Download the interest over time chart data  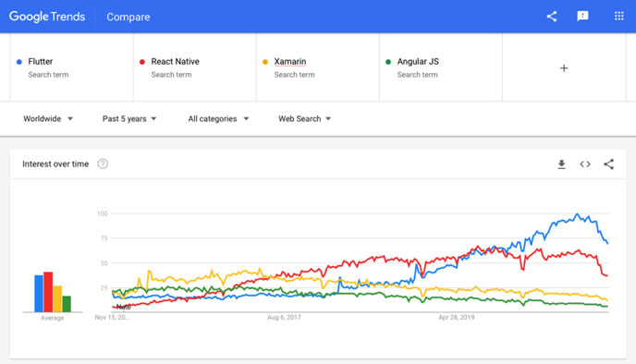click(561, 164)
